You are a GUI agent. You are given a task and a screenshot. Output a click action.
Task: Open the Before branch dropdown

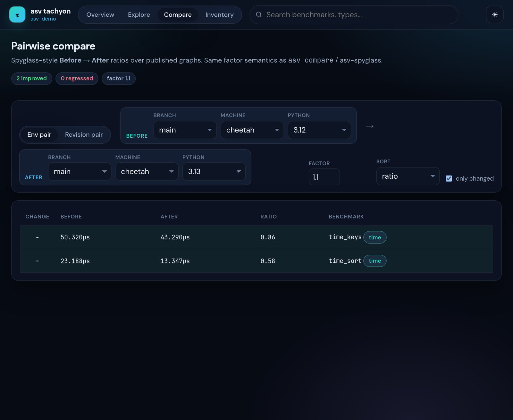(185, 130)
